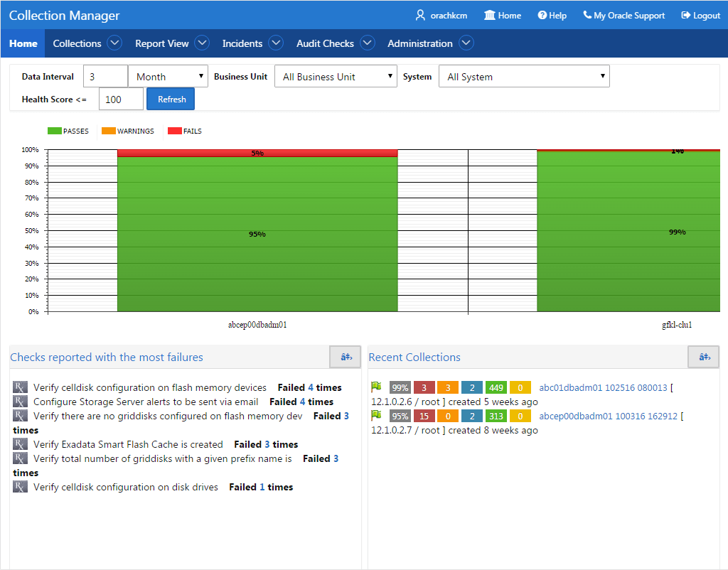This screenshot has width=728, height=570.
Task: Expand the Audit Checks menu chevron
Action: (368, 43)
